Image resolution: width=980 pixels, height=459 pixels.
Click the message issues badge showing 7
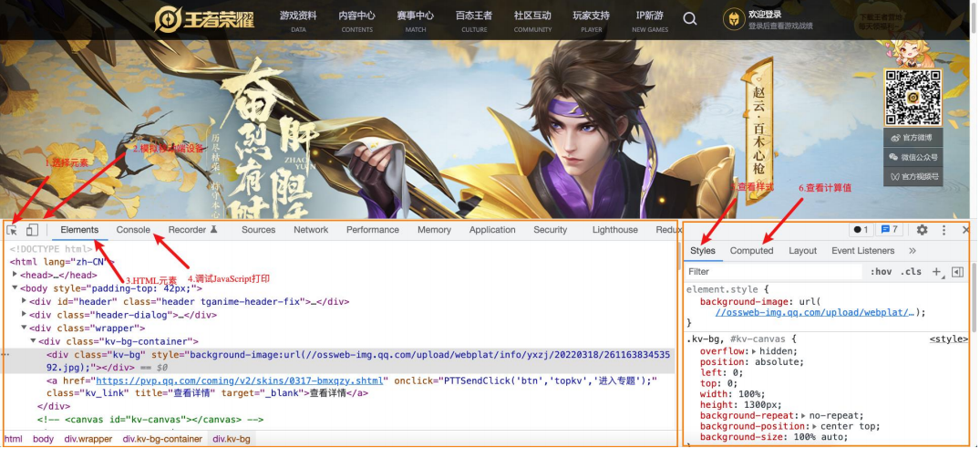890,230
